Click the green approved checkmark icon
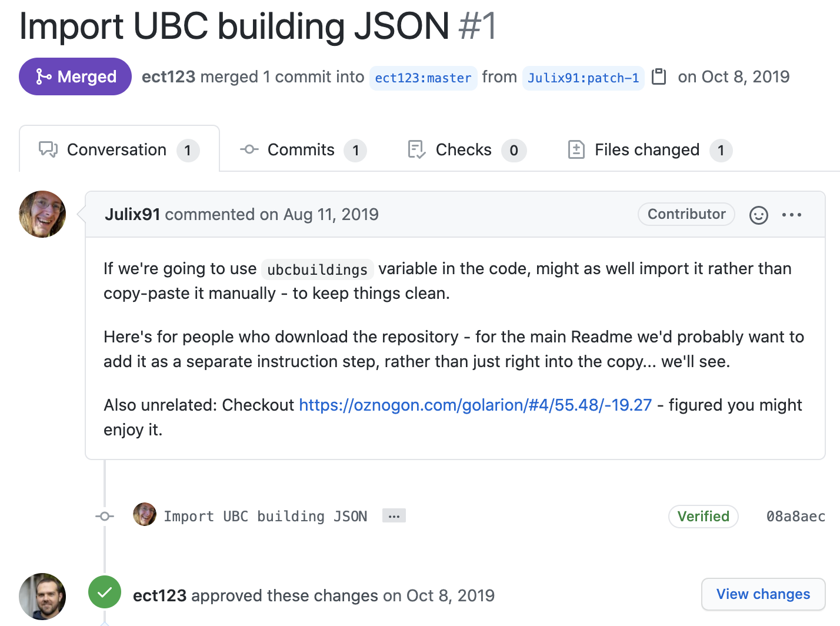The width and height of the screenshot is (840, 626). point(105,592)
